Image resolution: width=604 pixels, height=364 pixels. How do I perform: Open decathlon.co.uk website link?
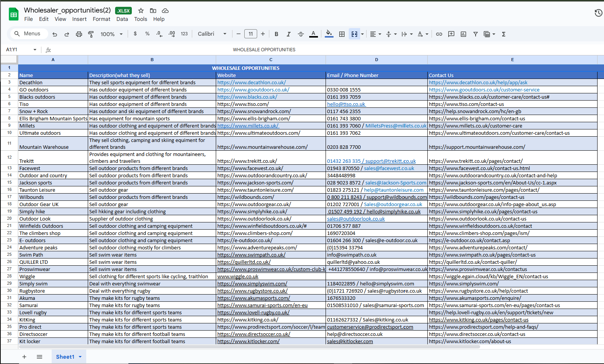tap(251, 82)
